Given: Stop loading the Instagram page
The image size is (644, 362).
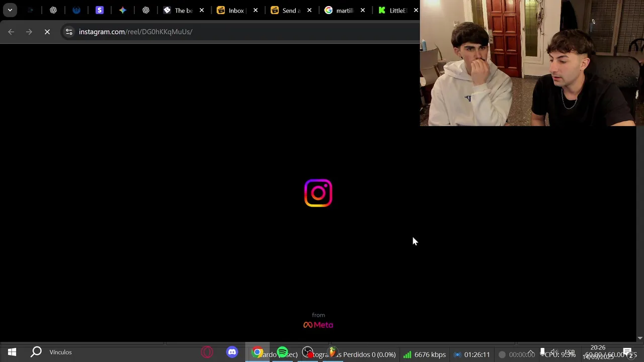Looking at the screenshot, I should coord(47,32).
